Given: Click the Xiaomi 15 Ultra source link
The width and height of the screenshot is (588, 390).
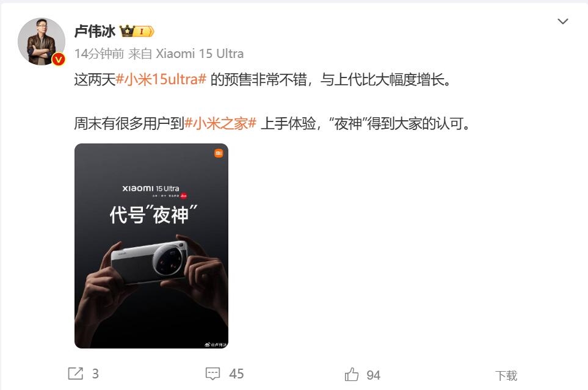Looking at the screenshot, I should click(x=200, y=54).
